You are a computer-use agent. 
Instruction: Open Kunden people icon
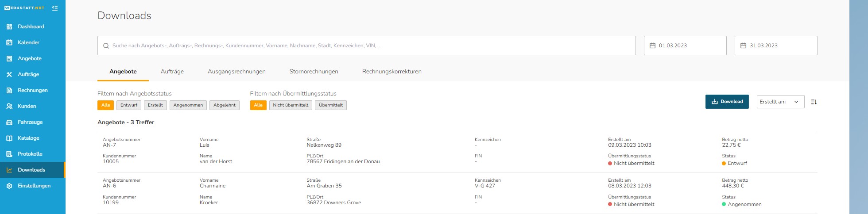pyautogui.click(x=9, y=106)
